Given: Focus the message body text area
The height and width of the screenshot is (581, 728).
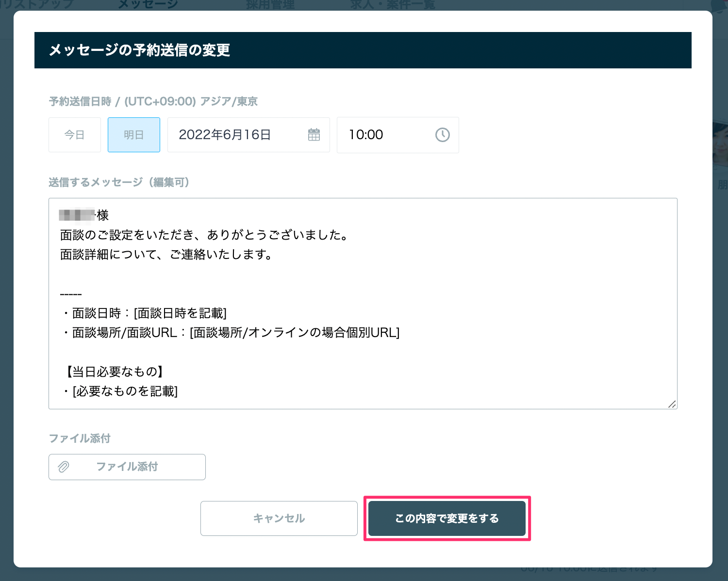Looking at the screenshot, I should [x=363, y=304].
